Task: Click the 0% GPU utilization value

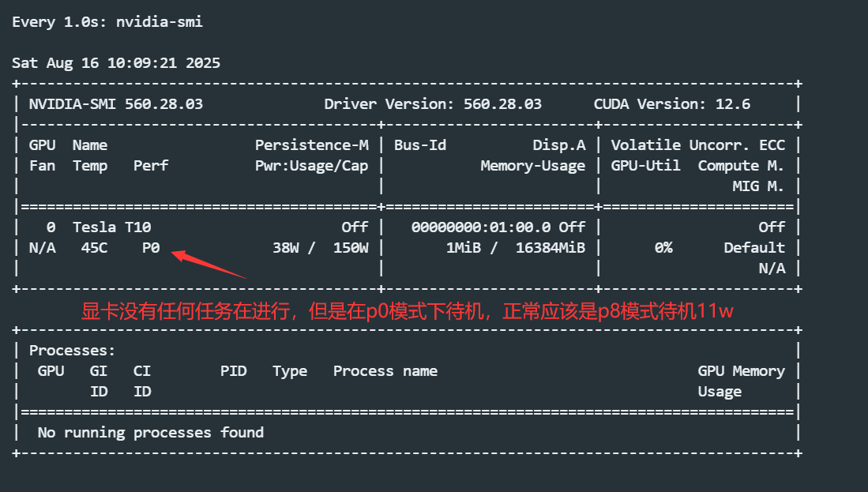Action: (663, 248)
